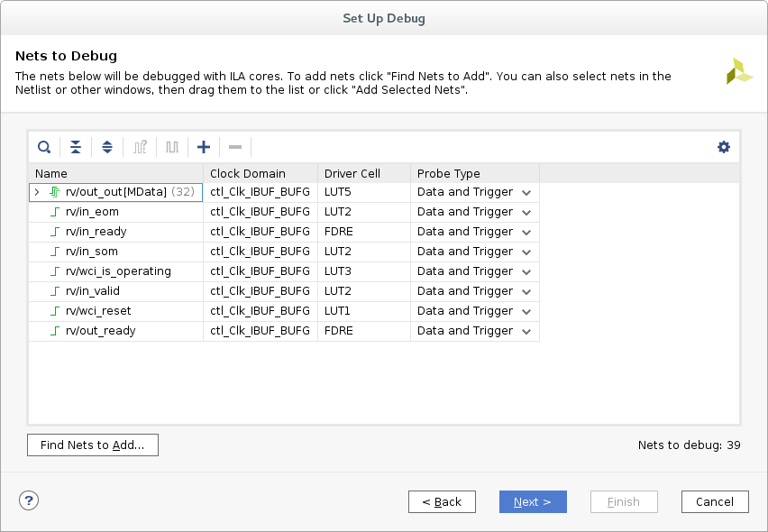Sort by the Name column header
The height and width of the screenshot is (532, 768).
(x=116, y=173)
